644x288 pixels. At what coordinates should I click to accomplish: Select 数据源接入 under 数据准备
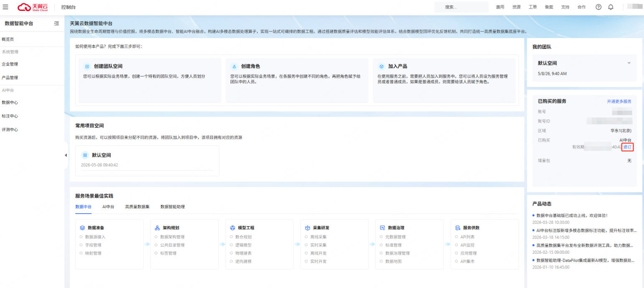pos(95,237)
